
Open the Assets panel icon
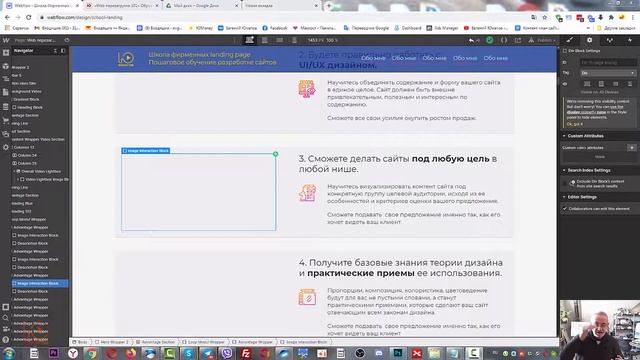click(6, 133)
